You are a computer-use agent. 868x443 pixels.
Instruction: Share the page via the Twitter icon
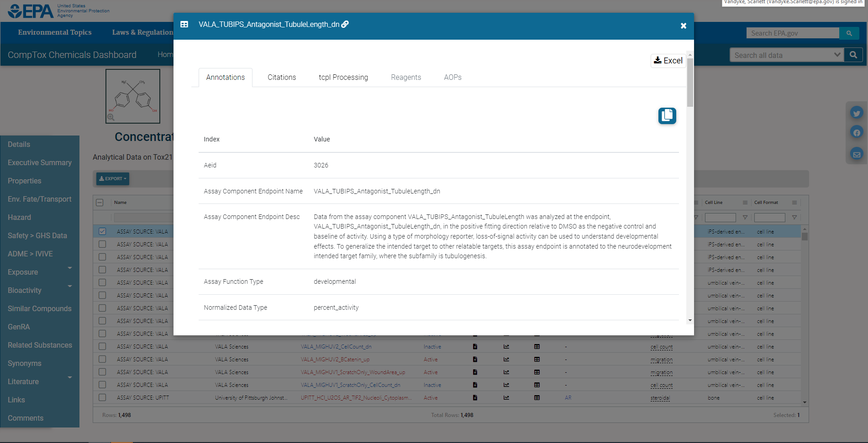click(857, 113)
